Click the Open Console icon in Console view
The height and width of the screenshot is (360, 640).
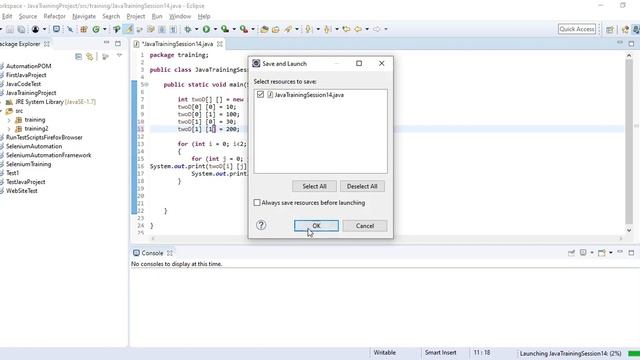602,253
